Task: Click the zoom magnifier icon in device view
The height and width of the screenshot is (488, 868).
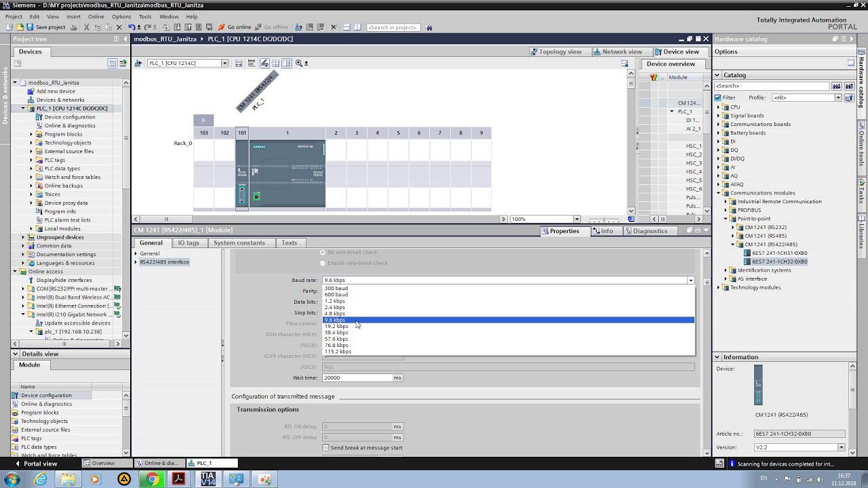Action: (298, 63)
